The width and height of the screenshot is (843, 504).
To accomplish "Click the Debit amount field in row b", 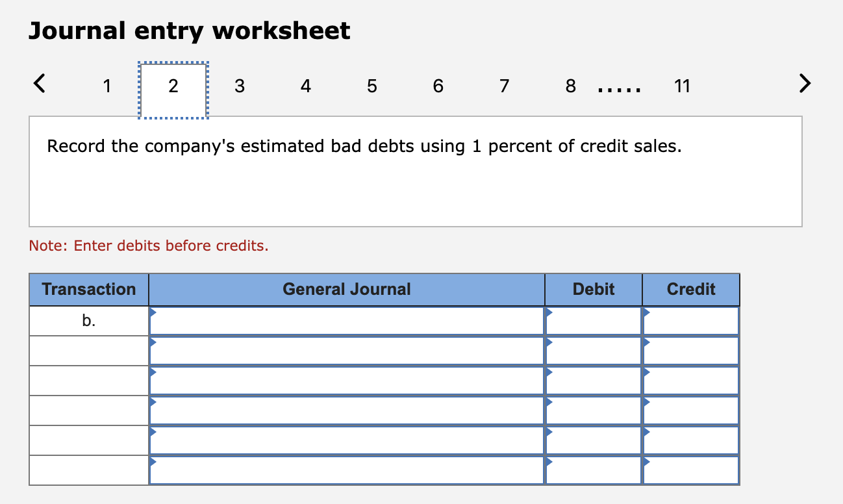I will pos(594,320).
